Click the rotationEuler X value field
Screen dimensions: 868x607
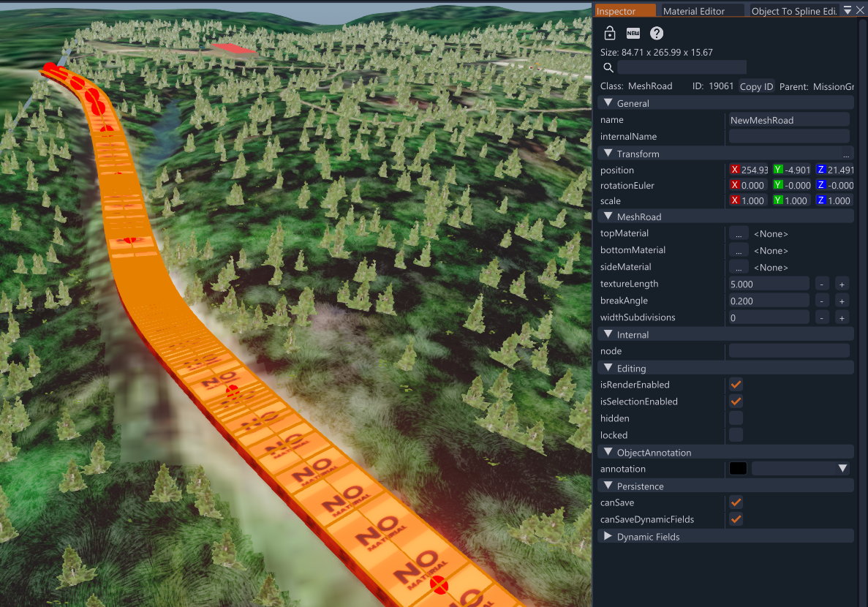click(754, 186)
